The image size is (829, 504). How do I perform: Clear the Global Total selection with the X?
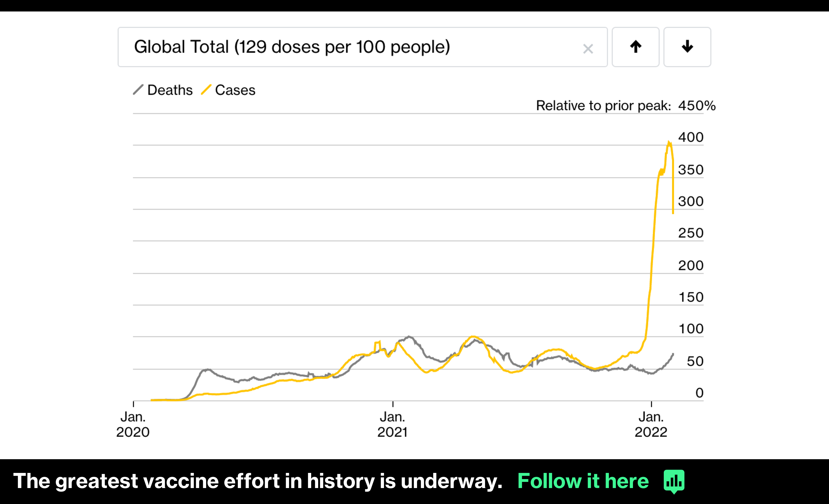pos(588,49)
